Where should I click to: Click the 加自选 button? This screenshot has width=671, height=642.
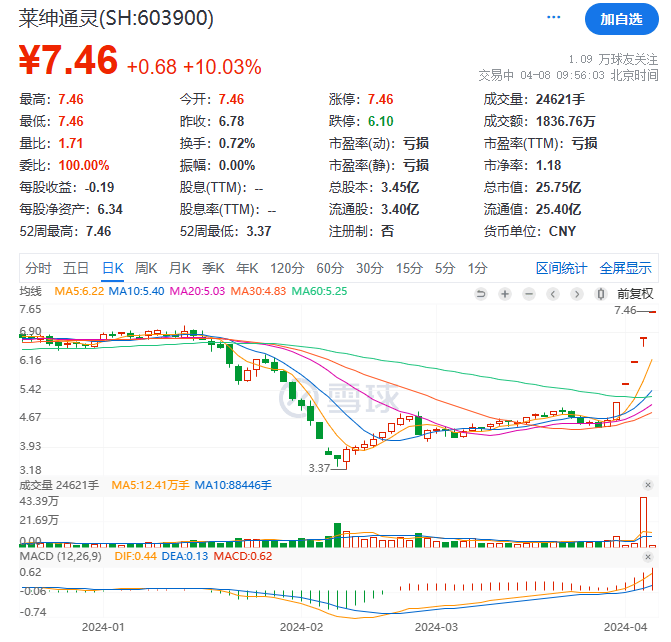pyautogui.click(x=621, y=19)
